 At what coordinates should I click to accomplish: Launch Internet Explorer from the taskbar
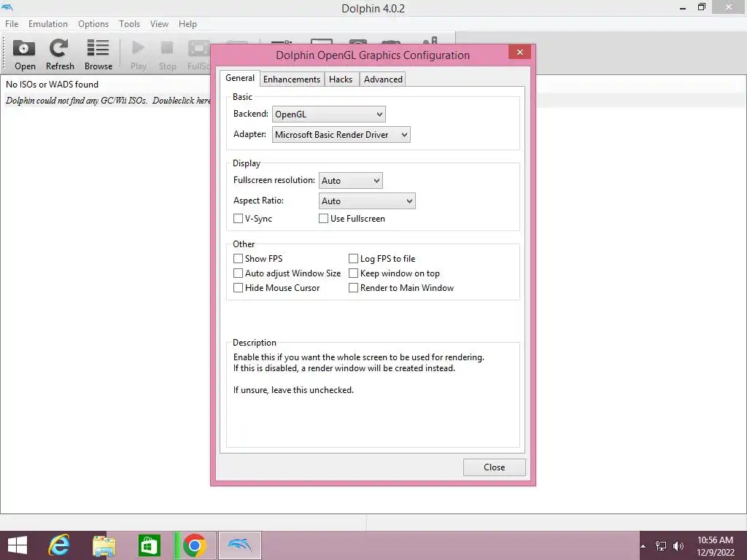[59, 545]
